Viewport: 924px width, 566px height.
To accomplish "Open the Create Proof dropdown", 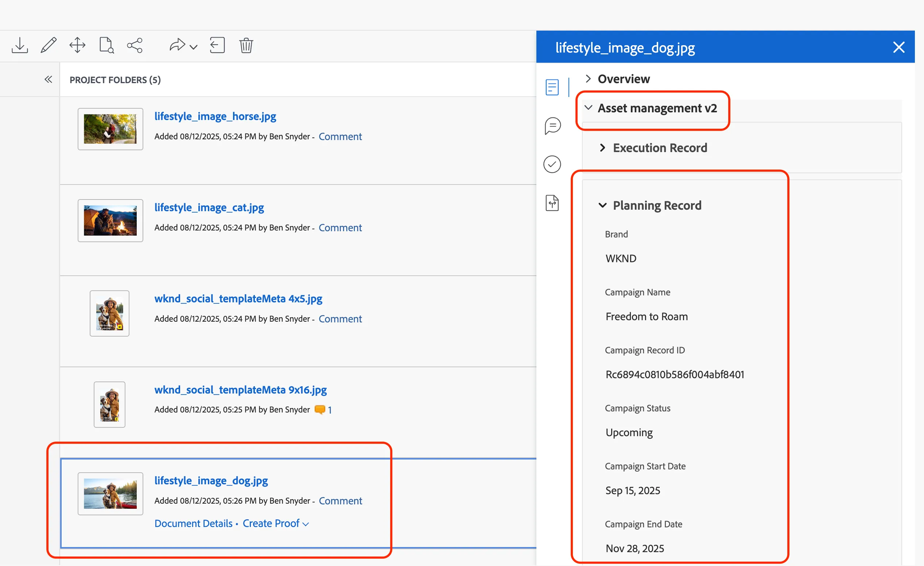I will (x=276, y=524).
